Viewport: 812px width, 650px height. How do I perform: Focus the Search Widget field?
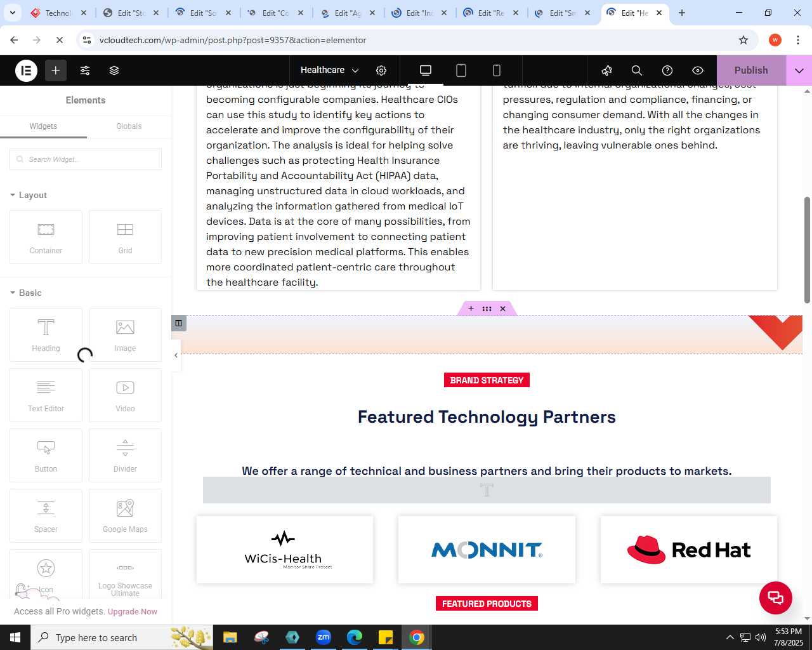coord(86,159)
